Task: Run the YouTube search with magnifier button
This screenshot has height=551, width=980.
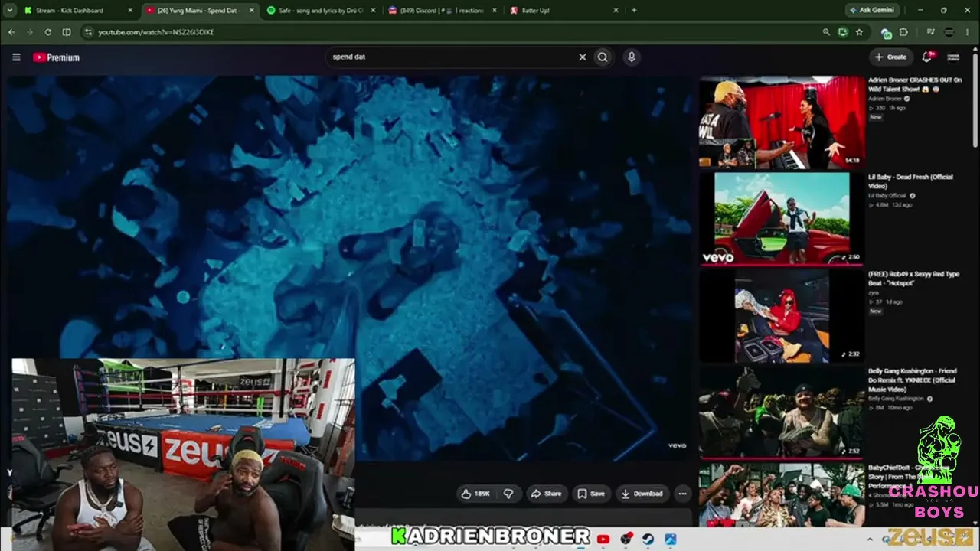Action: 603,57
